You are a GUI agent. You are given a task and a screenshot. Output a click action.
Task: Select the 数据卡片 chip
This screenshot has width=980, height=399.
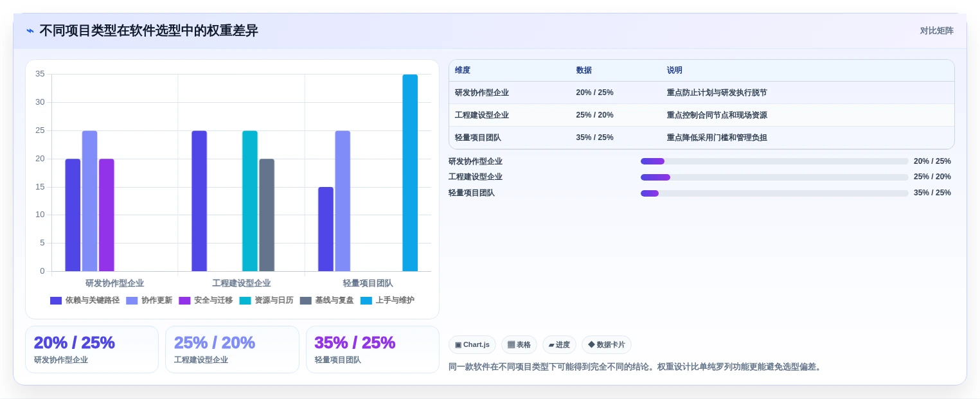[x=607, y=345]
